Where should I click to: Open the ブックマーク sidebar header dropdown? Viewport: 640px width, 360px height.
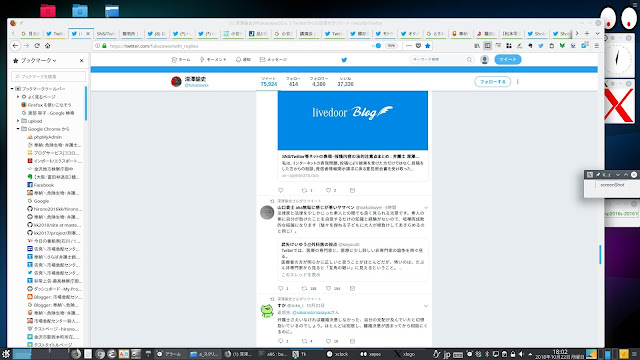click(38, 60)
